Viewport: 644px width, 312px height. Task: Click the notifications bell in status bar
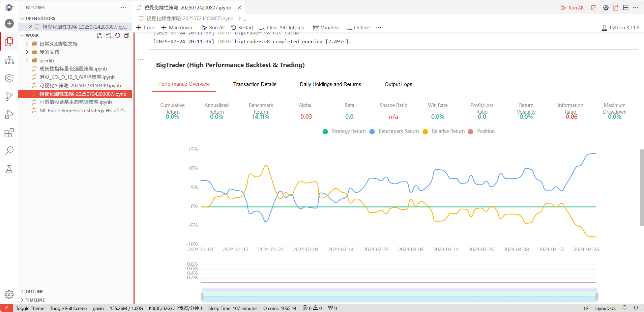point(624,308)
